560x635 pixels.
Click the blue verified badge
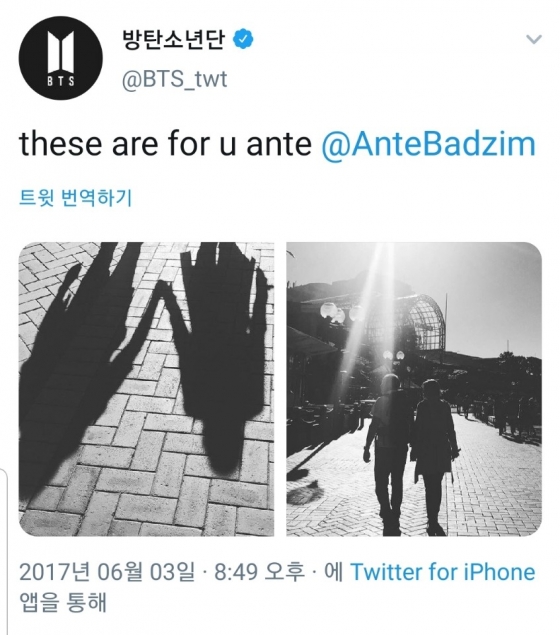click(x=243, y=39)
